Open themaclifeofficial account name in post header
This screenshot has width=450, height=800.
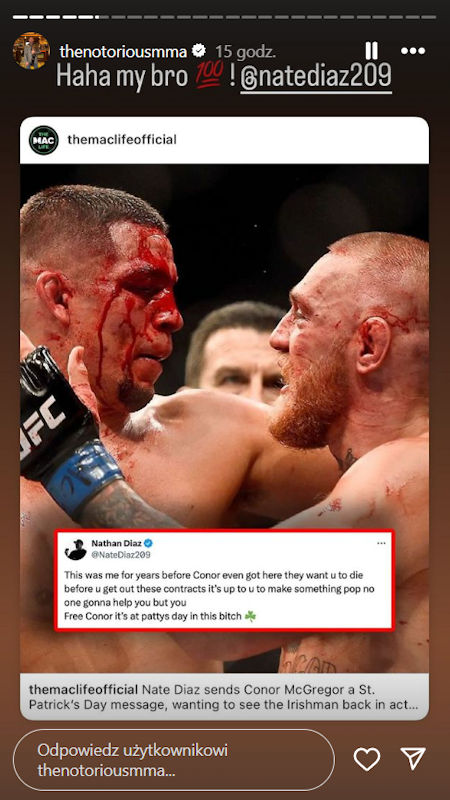click(122, 140)
